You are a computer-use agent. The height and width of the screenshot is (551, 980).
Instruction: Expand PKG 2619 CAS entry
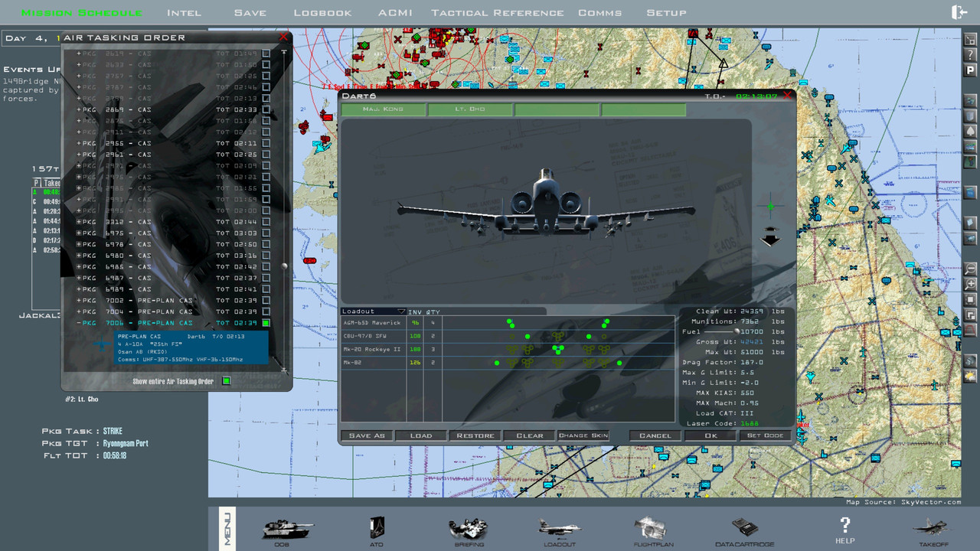pos(78,54)
